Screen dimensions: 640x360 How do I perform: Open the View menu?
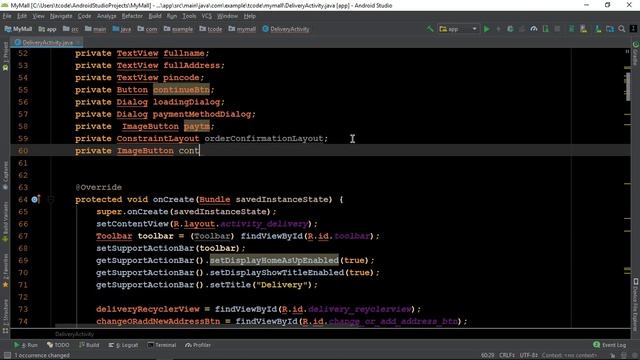point(38,16)
